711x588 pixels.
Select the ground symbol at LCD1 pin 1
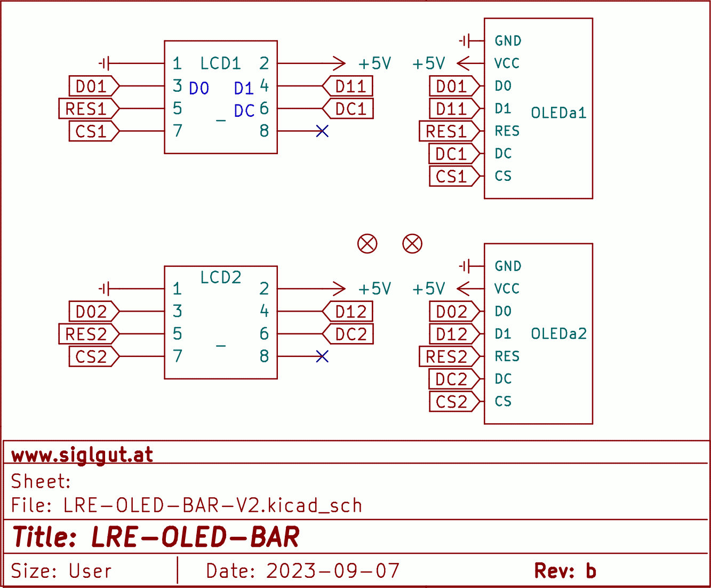105,63
